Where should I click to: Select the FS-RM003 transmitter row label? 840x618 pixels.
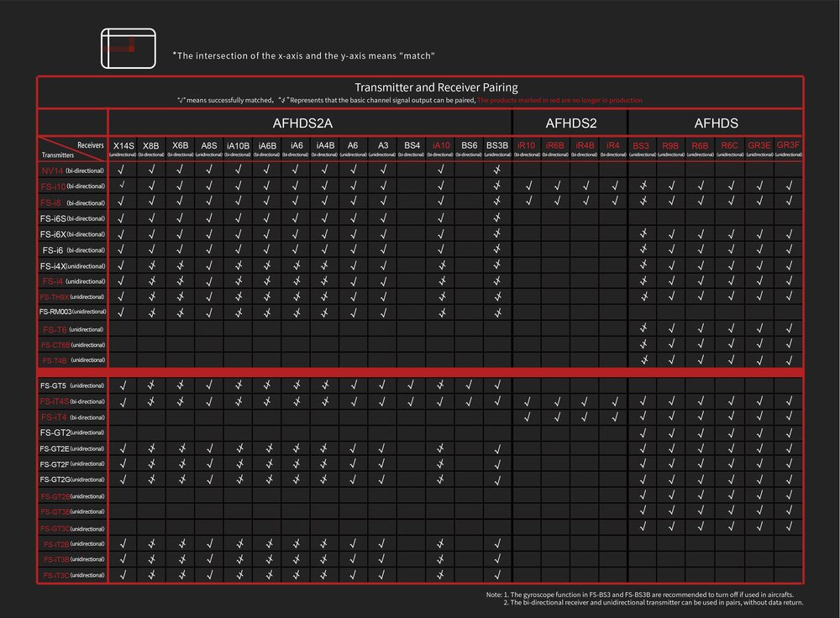(x=72, y=312)
